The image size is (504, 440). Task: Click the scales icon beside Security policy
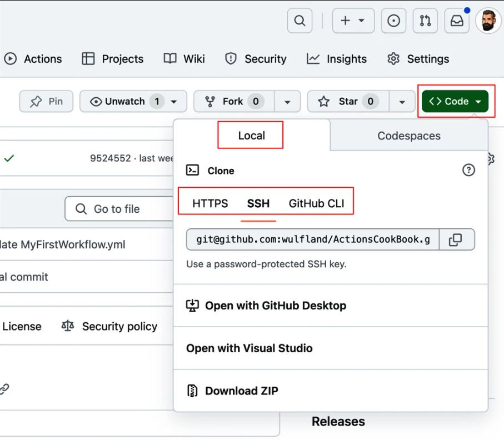pos(67,326)
